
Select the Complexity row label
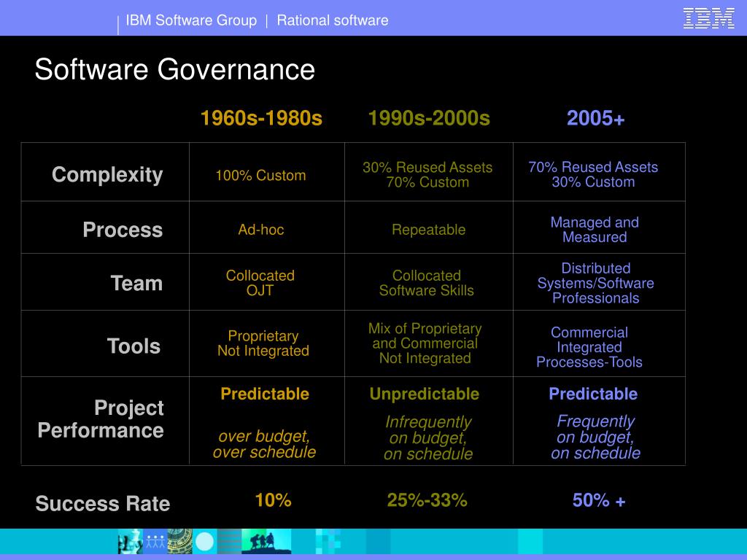pos(106,174)
